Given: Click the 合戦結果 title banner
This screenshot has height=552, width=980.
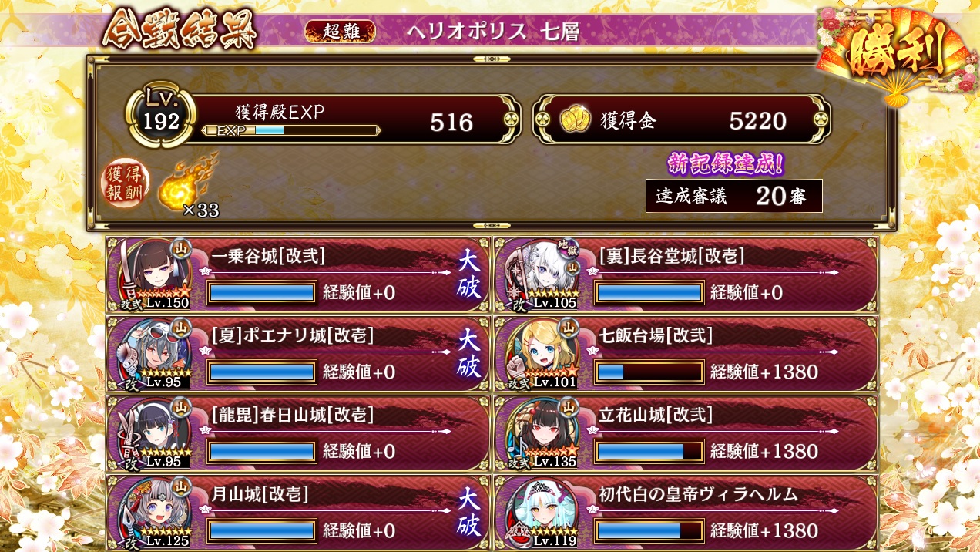Looking at the screenshot, I should (180, 31).
